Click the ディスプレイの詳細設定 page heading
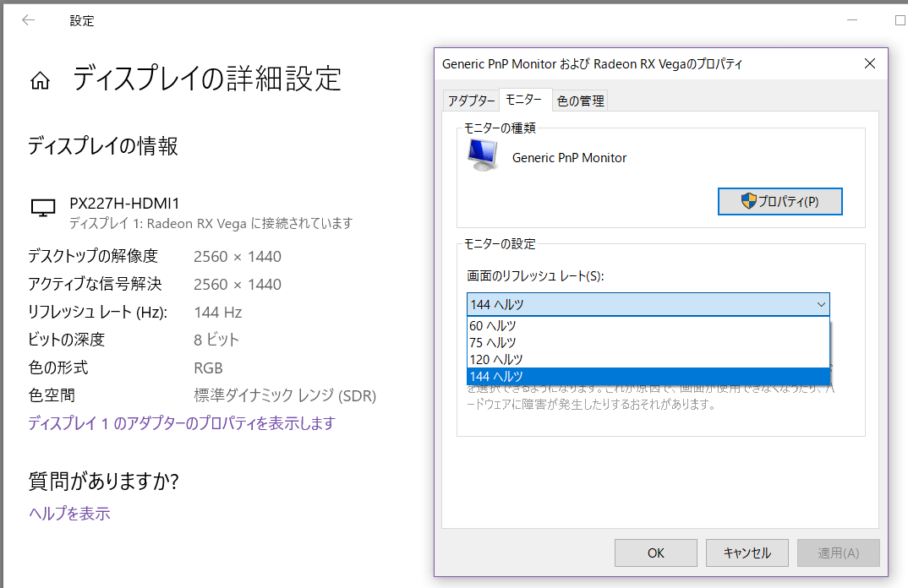Screen dimensions: 908x588 point(207,79)
